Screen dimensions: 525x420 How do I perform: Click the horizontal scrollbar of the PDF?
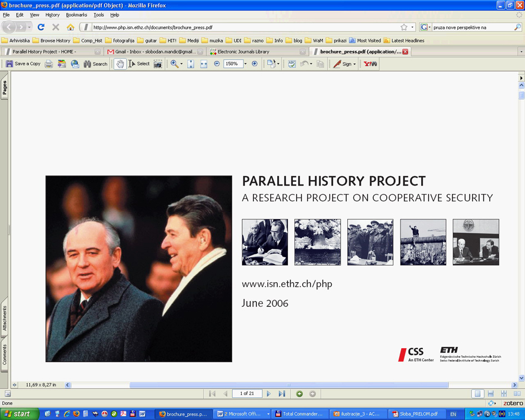(289, 384)
